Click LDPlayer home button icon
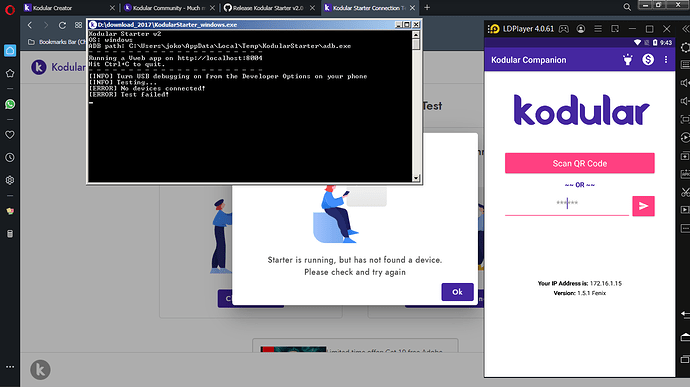The width and height of the screenshot is (690, 387). point(685,337)
